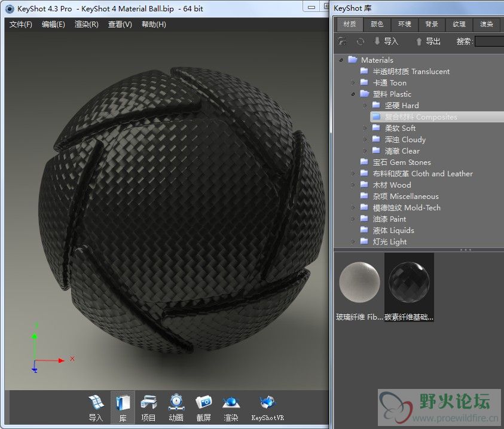
Task: Click the 搜索 search field in the library
Action: [x=489, y=41]
